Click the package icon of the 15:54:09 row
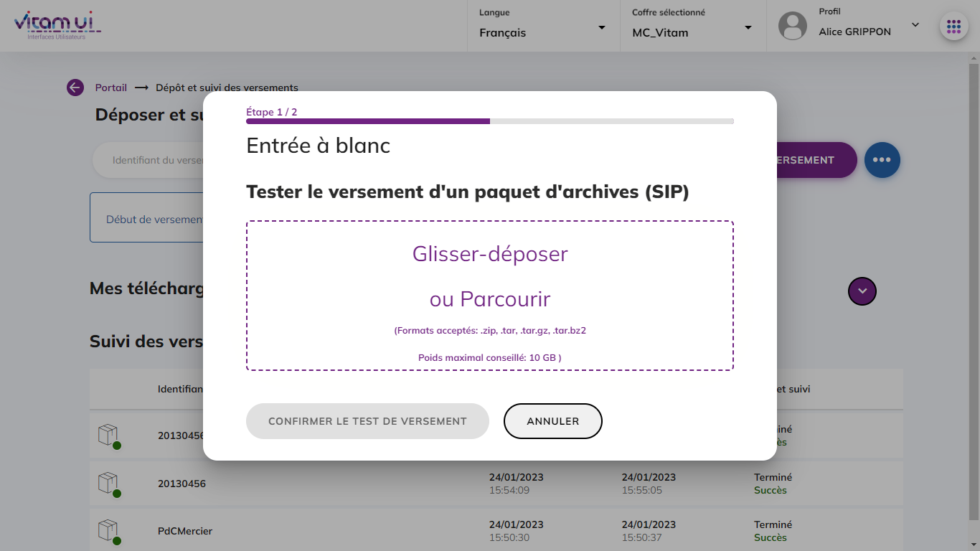This screenshot has width=980, height=551. pos(108,484)
